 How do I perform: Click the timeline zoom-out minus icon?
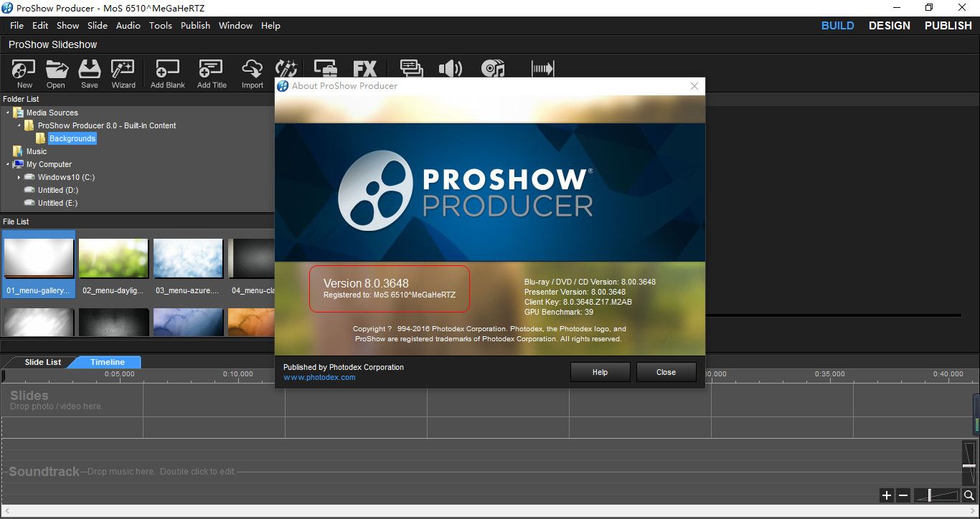(903, 495)
